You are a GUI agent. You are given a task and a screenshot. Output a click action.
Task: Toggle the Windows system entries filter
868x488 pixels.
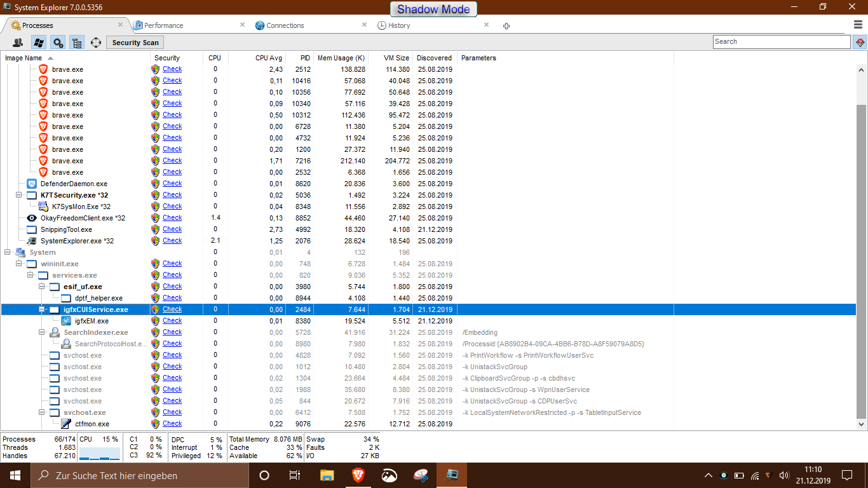[x=38, y=43]
